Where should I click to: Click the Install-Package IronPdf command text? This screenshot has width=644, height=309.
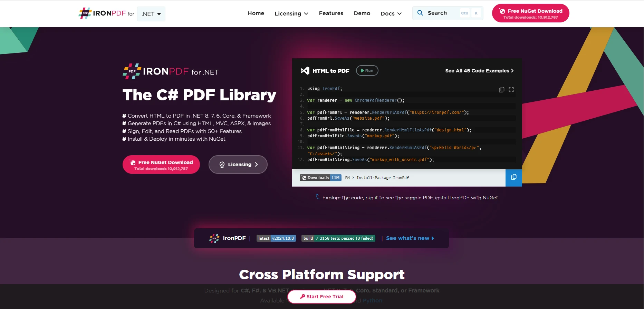(x=383, y=178)
